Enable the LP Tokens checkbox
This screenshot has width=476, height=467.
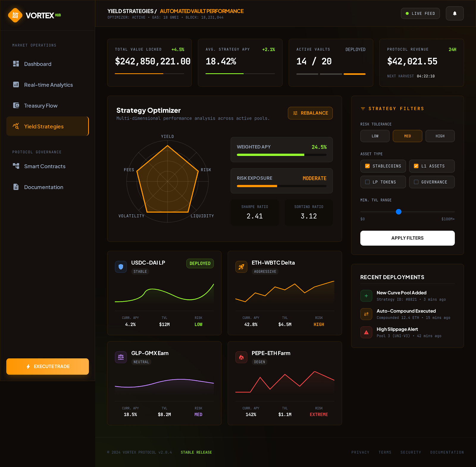(x=367, y=182)
